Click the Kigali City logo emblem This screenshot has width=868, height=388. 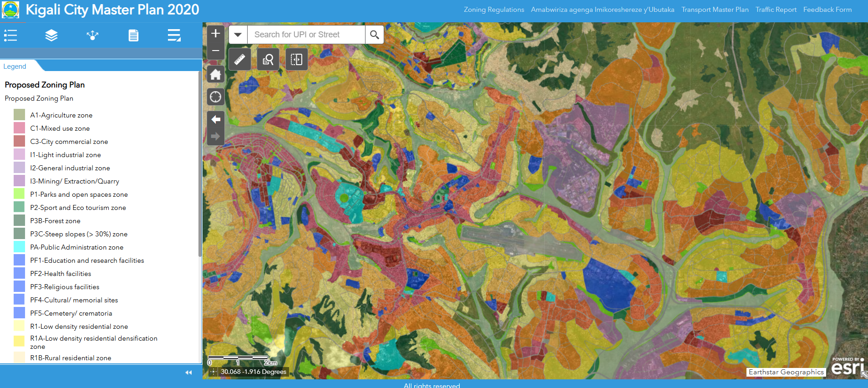point(10,10)
